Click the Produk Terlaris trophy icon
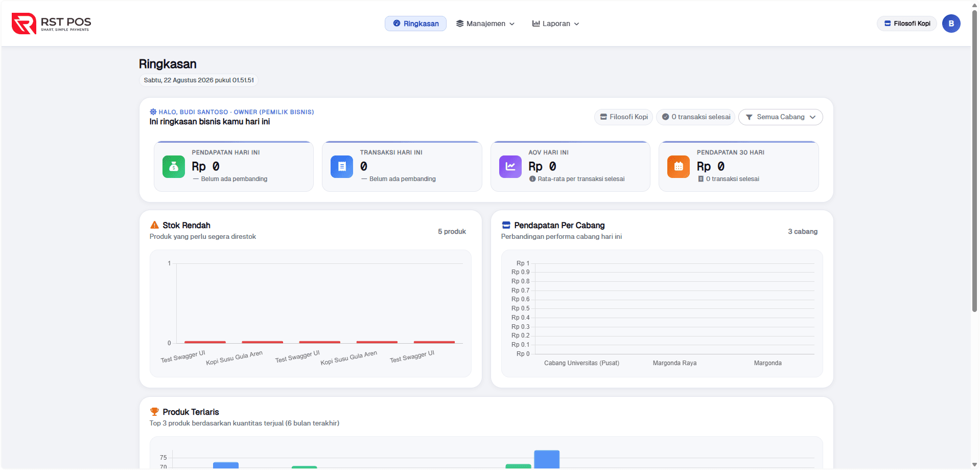This screenshot has width=980, height=470. 154,412
